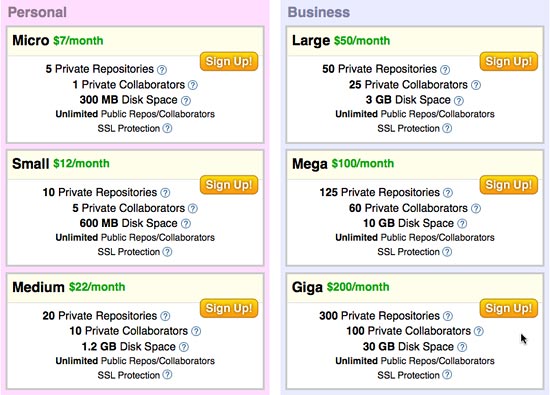The width and height of the screenshot is (550, 395).
Task: Open help icon beside 300 Private Repositories
Action: [x=448, y=316]
